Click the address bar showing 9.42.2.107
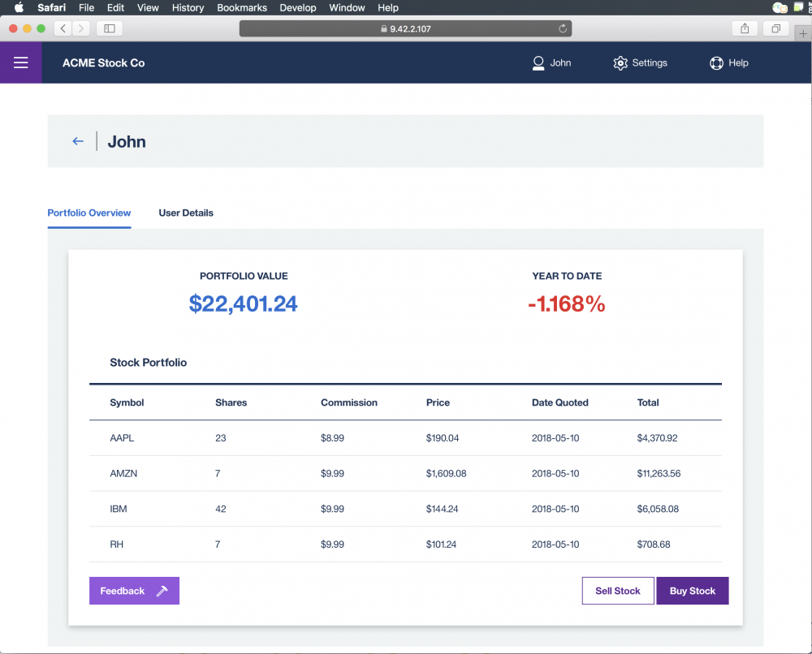This screenshot has height=654, width=812. click(x=406, y=28)
